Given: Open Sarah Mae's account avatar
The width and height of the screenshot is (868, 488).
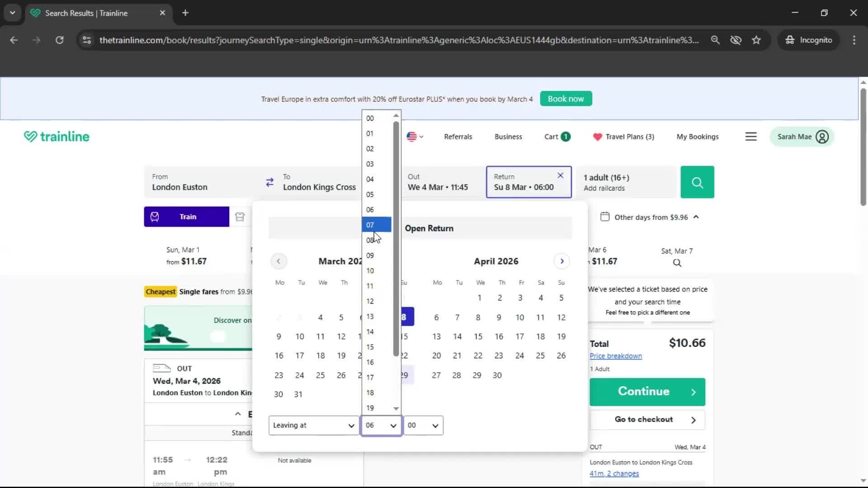Looking at the screenshot, I should click(x=822, y=136).
